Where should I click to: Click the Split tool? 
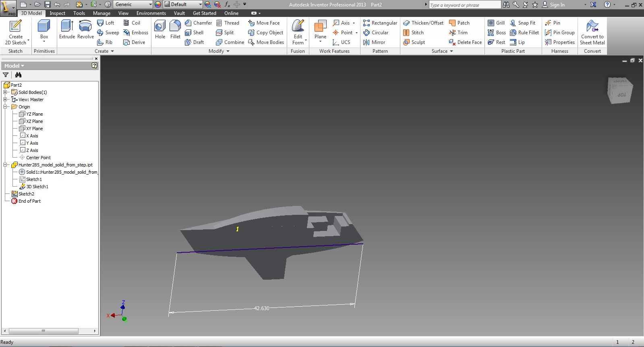click(225, 33)
